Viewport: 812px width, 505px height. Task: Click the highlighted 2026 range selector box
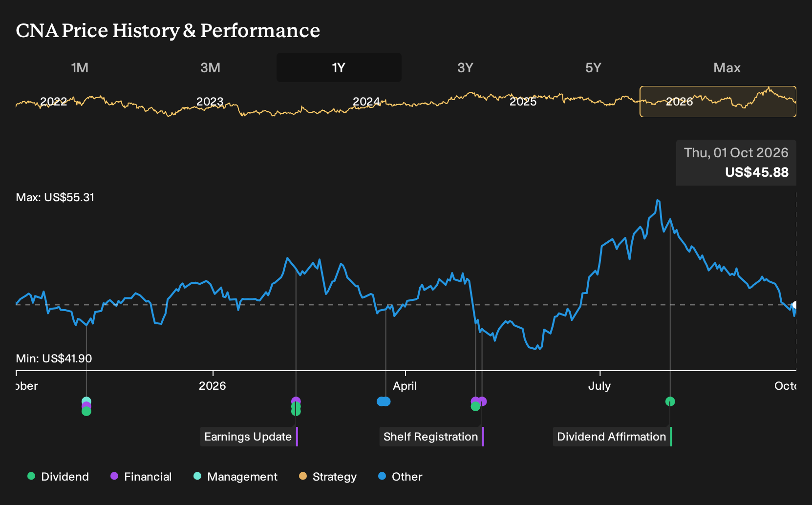[x=718, y=102]
